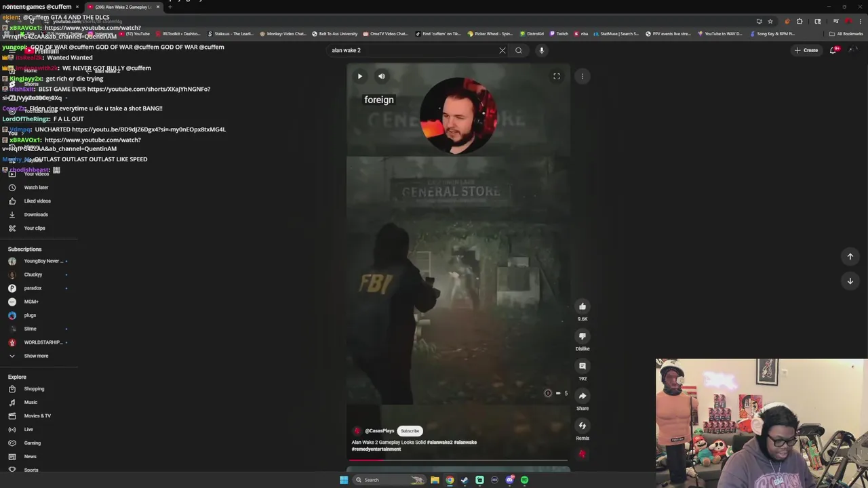This screenshot has width=868, height=488.
Task: Like the Alan Wake 2 short
Action: (583, 306)
